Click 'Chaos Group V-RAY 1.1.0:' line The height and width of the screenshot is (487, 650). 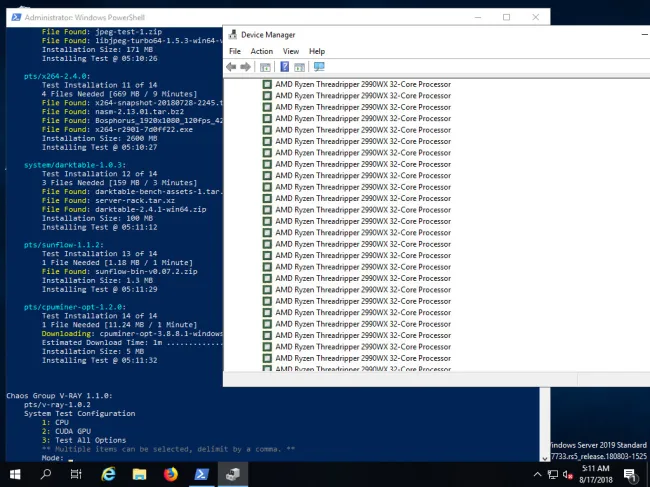point(59,396)
